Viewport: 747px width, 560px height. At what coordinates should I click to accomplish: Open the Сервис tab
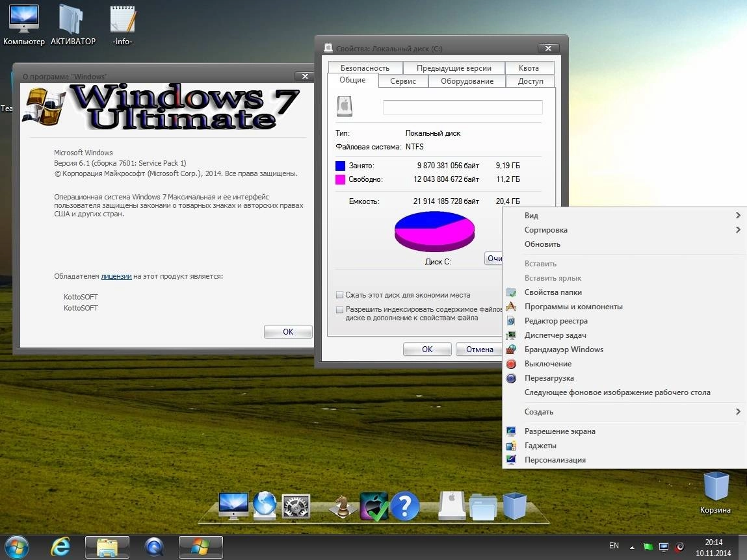403,81
